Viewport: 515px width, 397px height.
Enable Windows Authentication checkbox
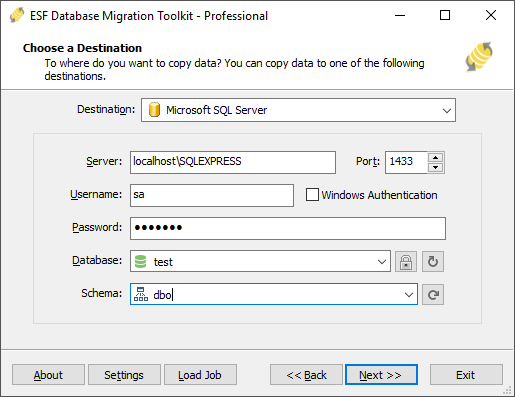(312, 195)
